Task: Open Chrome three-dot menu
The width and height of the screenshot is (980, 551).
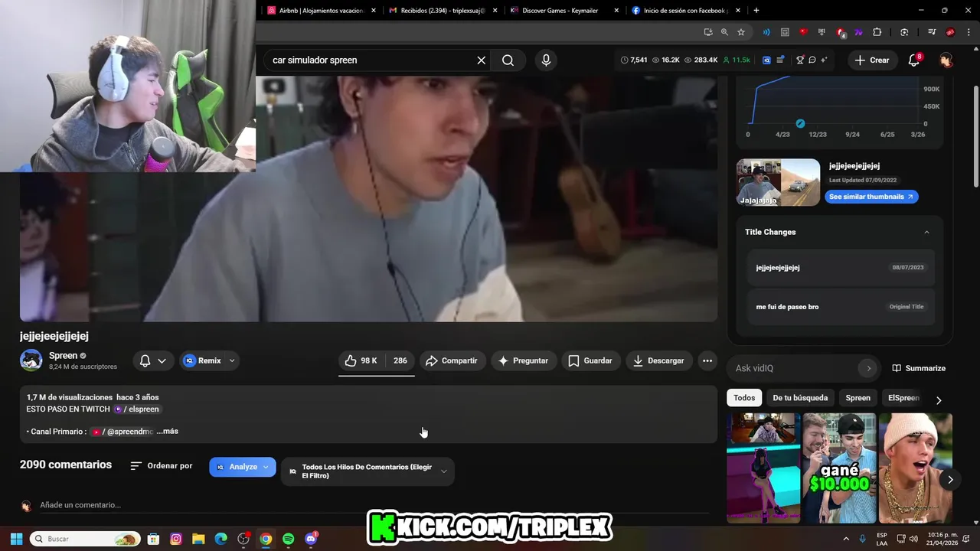Action: tap(969, 32)
